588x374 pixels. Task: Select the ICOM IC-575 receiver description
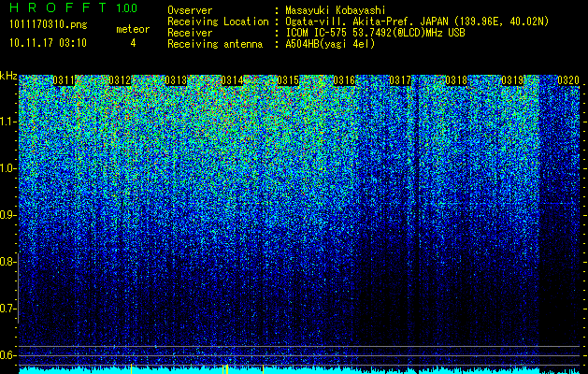pos(375,33)
